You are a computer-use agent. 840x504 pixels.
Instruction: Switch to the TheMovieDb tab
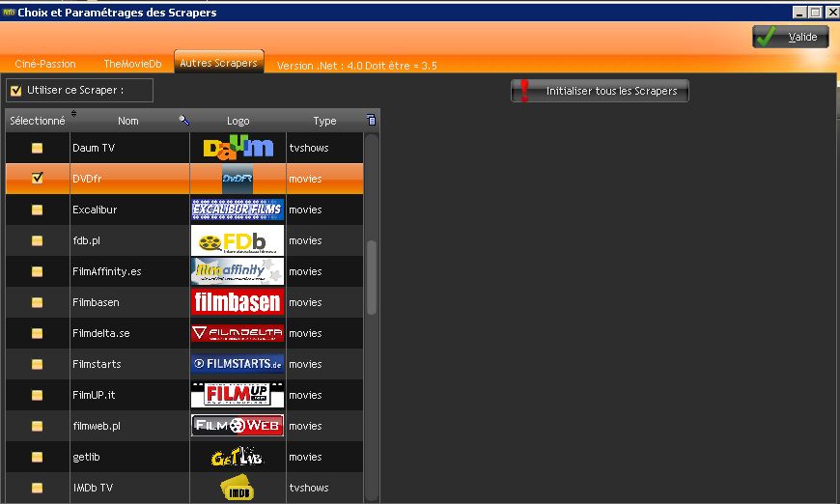tap(132, 63)
